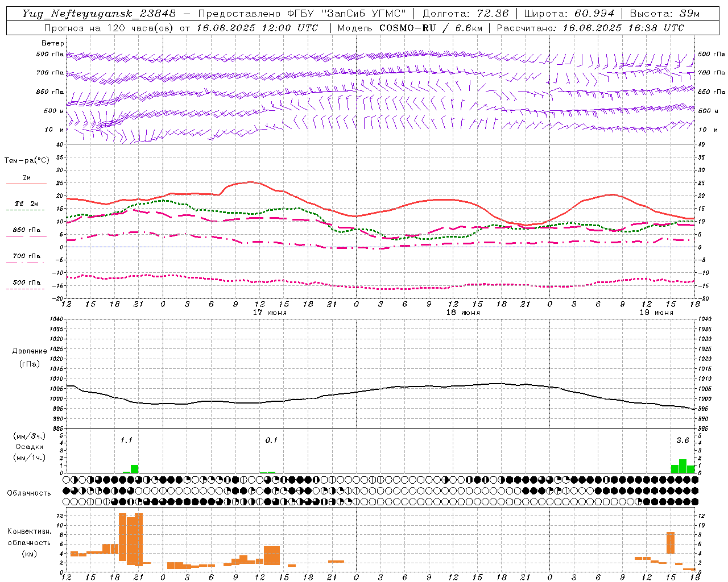Click the Прогноз на 120 часа(ов) text
728x582 pixels.
point(109,28)
